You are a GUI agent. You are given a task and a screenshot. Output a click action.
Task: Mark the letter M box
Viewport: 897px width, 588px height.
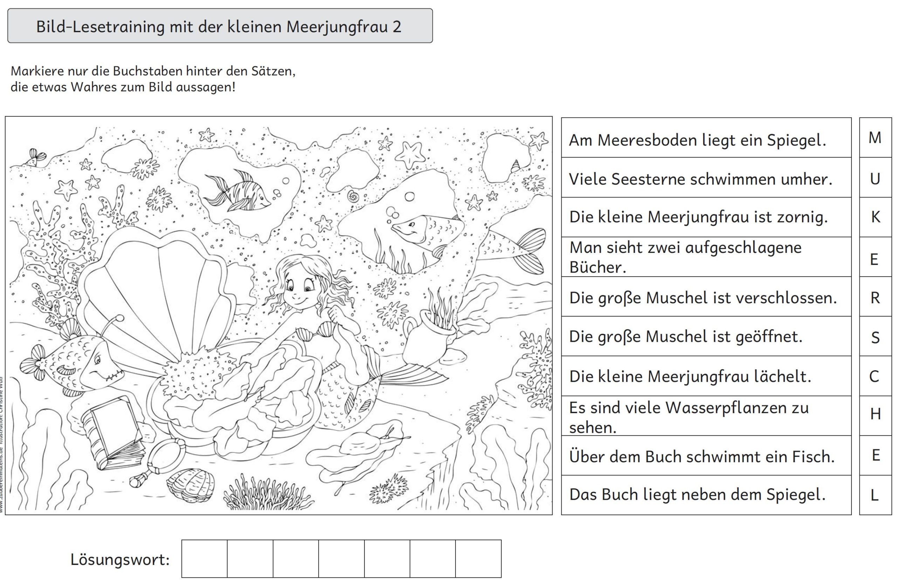(875, 138)
